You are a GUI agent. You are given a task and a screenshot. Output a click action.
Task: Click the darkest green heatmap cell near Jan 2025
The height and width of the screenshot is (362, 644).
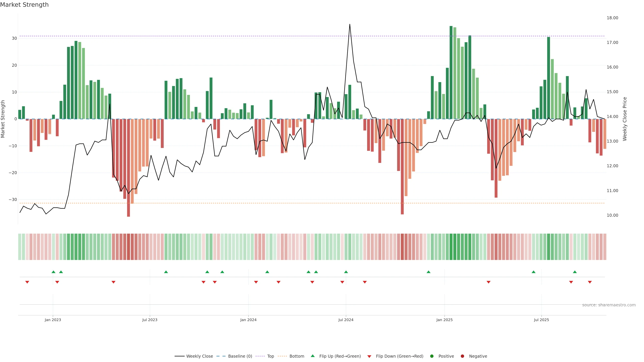tap(451, 247)
